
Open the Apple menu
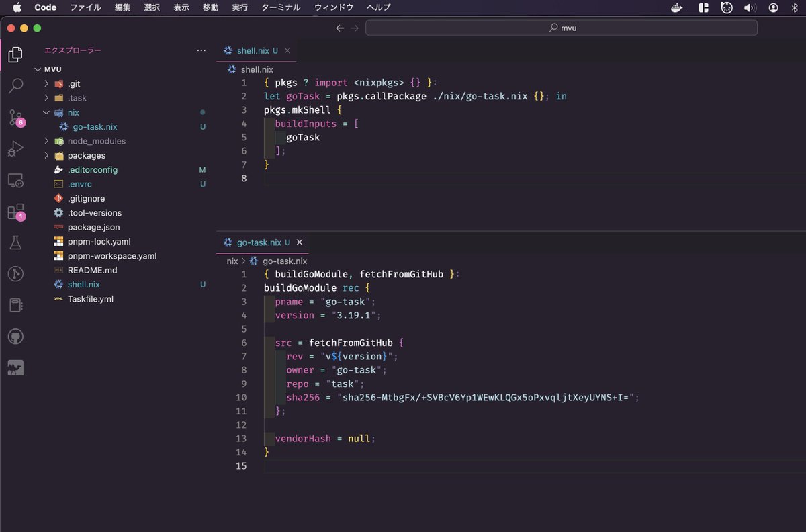(17, 7)
